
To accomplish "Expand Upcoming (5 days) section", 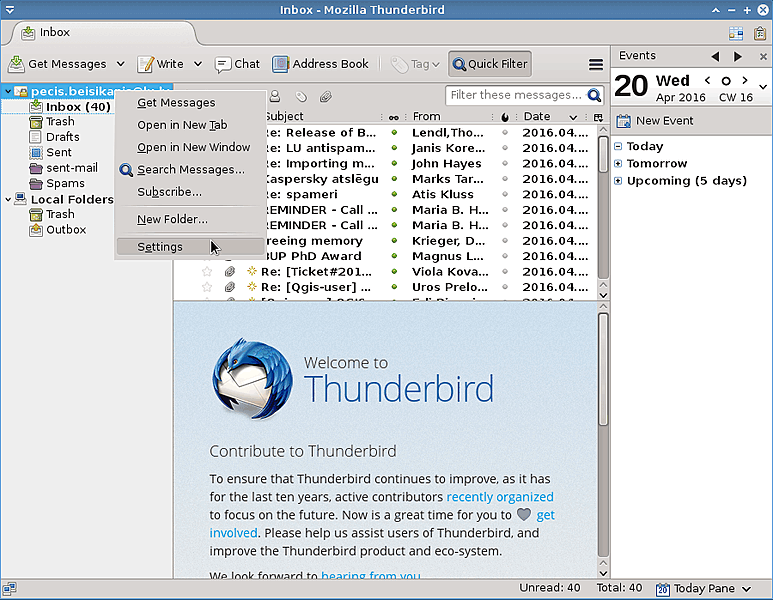I will point(618,181).
